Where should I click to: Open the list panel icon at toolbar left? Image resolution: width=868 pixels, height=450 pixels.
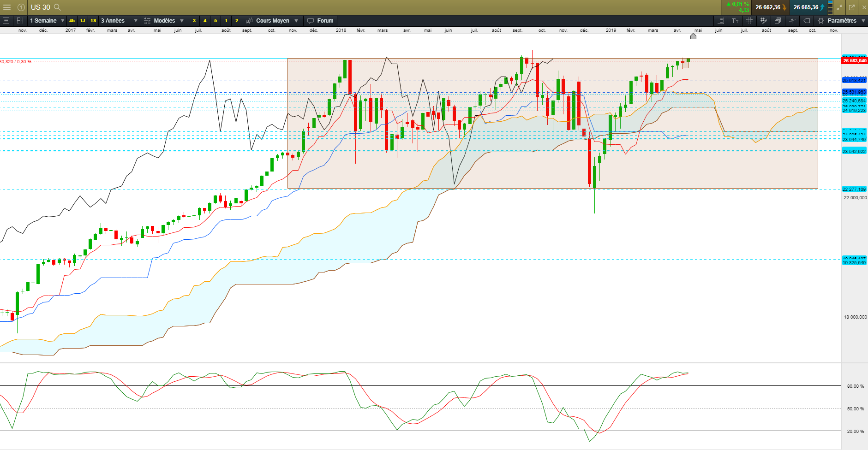6,21
